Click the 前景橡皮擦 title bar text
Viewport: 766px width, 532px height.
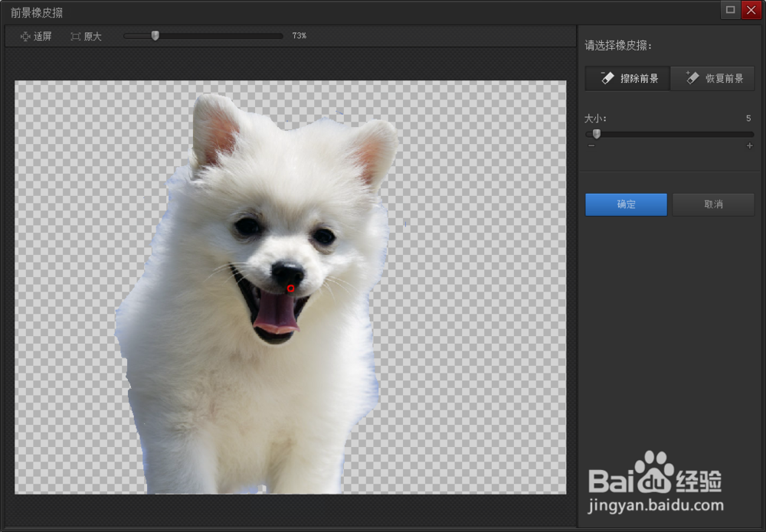click(x=37, y=12)
